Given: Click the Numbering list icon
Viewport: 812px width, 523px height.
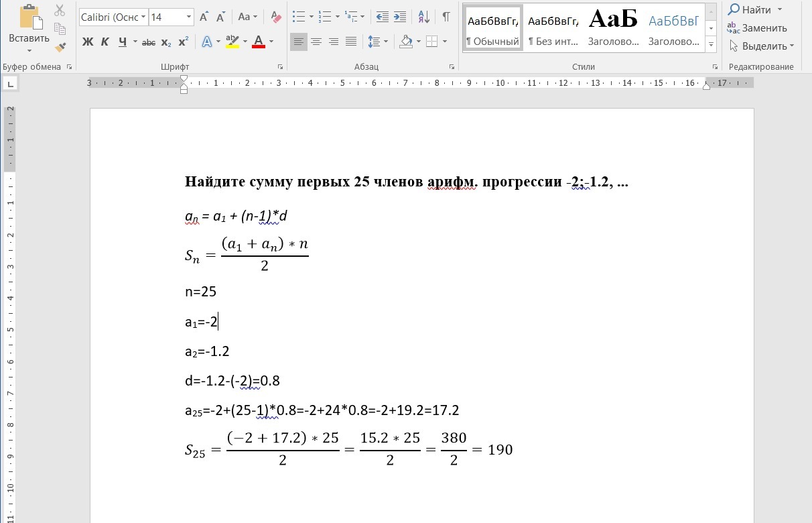Looking at the screenshot, I should click(325, 17).
